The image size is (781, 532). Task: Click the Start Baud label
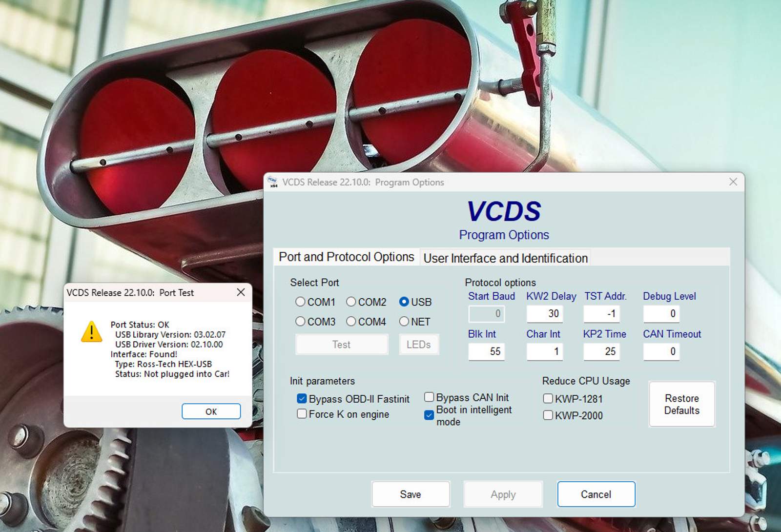(x=492, y=296)
